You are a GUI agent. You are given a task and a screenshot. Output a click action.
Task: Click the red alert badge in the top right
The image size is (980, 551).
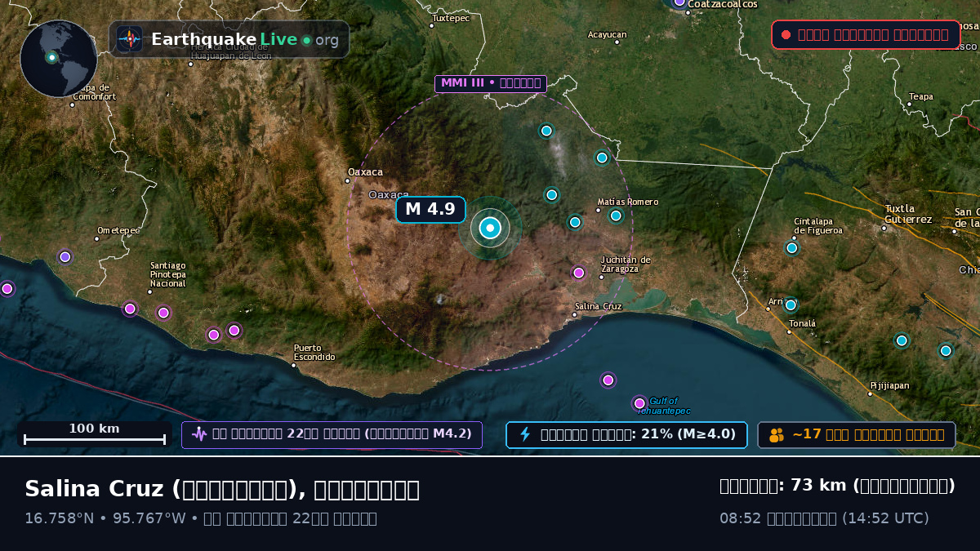tap(866, 35)
